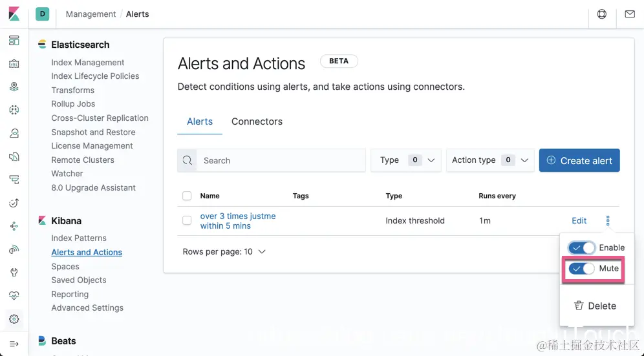This screenshot has width=644, height=356.
Task: Open Watcher
Action: [x=67, y=173]
